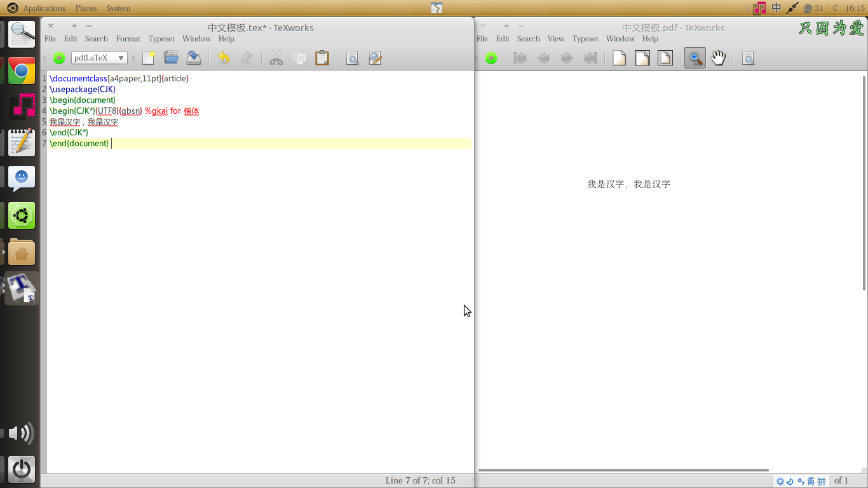This screenshot has width=868, height=488.
Task: Launch Chrome from the dock
Action: click(22, 71)
